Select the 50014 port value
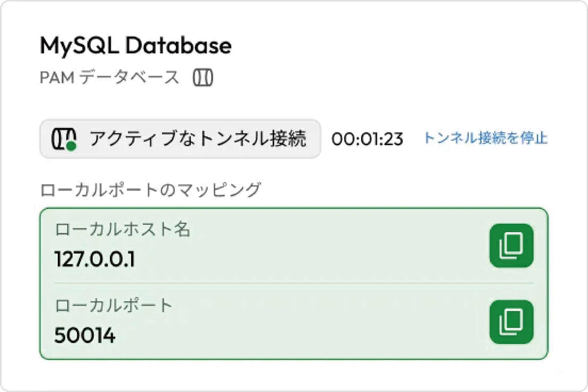 [85, 335]
